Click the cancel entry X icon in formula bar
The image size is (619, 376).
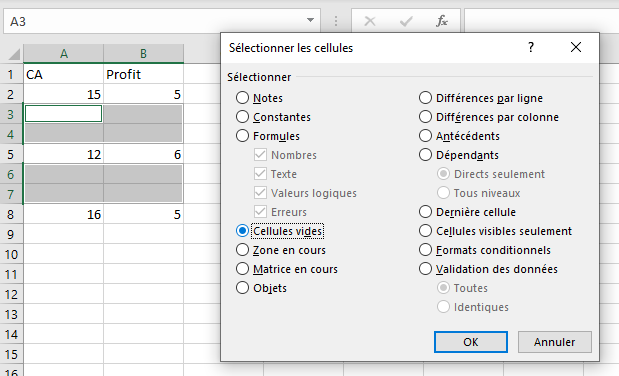[370, 21]
